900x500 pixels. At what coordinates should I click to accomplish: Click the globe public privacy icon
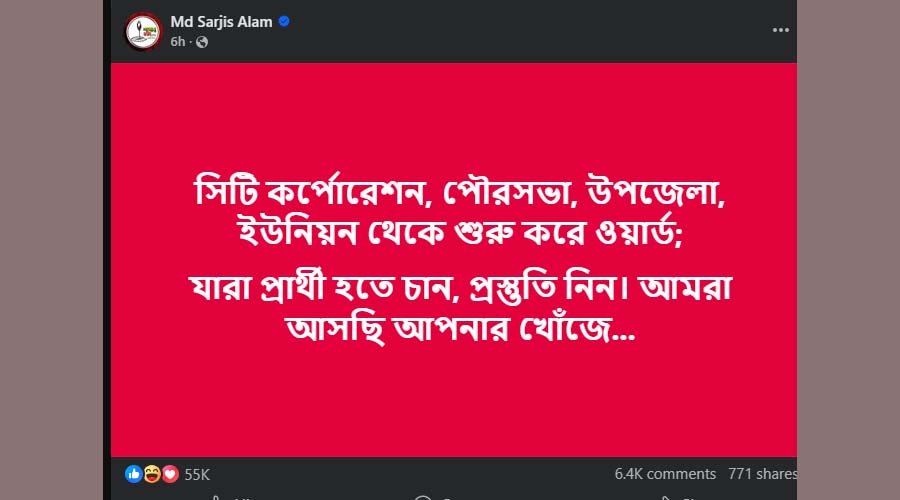click(201, 42)
